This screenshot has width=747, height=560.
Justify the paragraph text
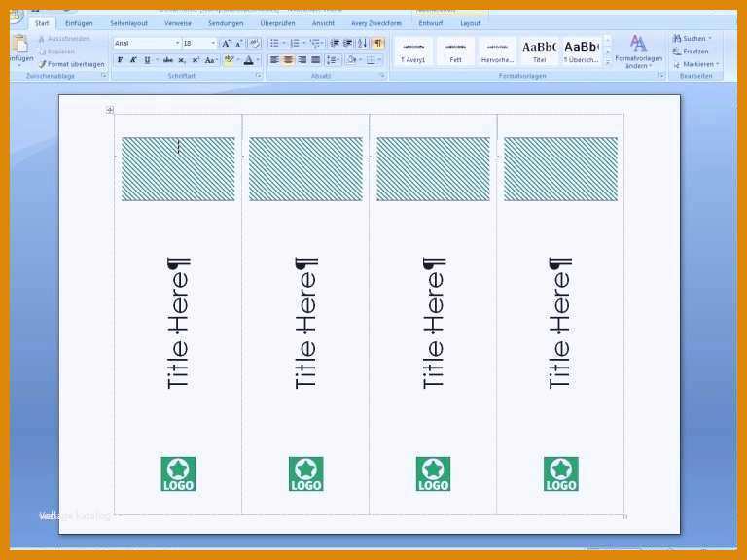coord(315,60)
